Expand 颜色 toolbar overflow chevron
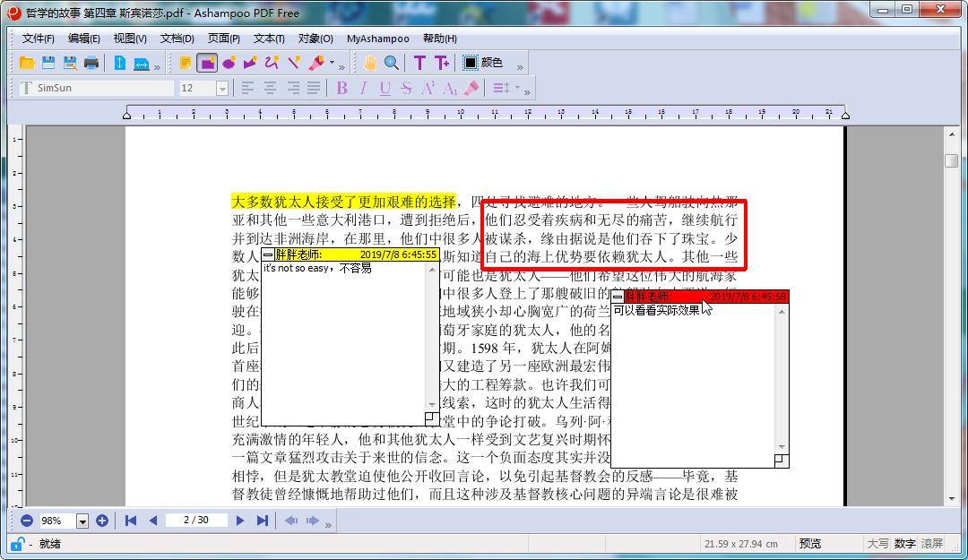Screen dimensions: 968x560 [x=520, y=67]
